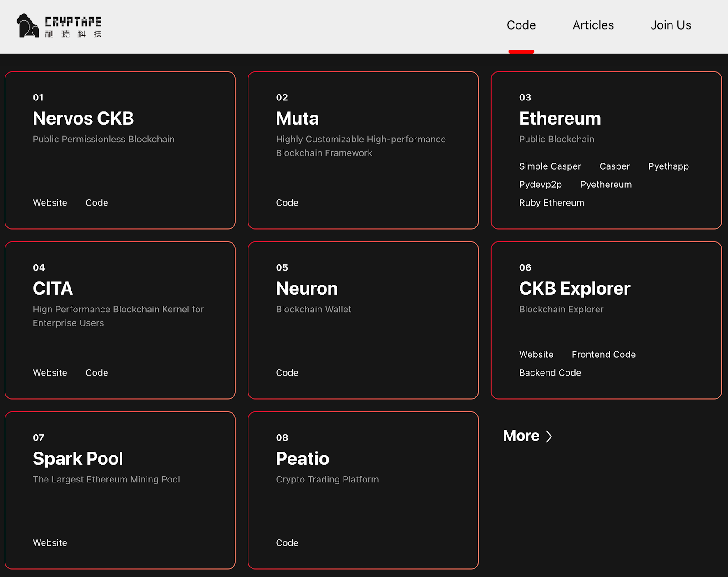Click the Spark Pool card title

pos(78,459)
